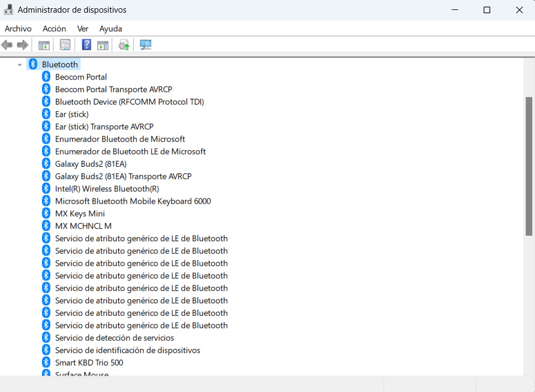Minimize the Administrador de dispositivos window
The width and height of the screenshot is (535, 392).
coord(455,10)
